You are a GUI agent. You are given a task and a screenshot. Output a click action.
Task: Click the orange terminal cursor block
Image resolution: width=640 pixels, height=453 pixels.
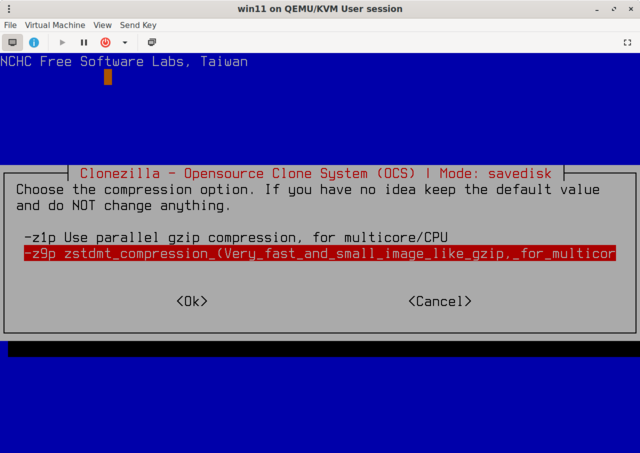[x=108, y=77]
